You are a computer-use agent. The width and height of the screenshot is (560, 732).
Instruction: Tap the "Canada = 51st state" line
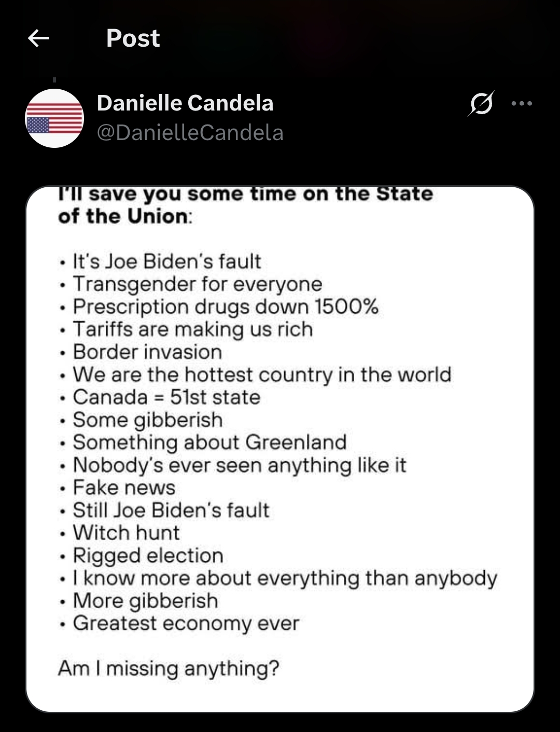166,397
